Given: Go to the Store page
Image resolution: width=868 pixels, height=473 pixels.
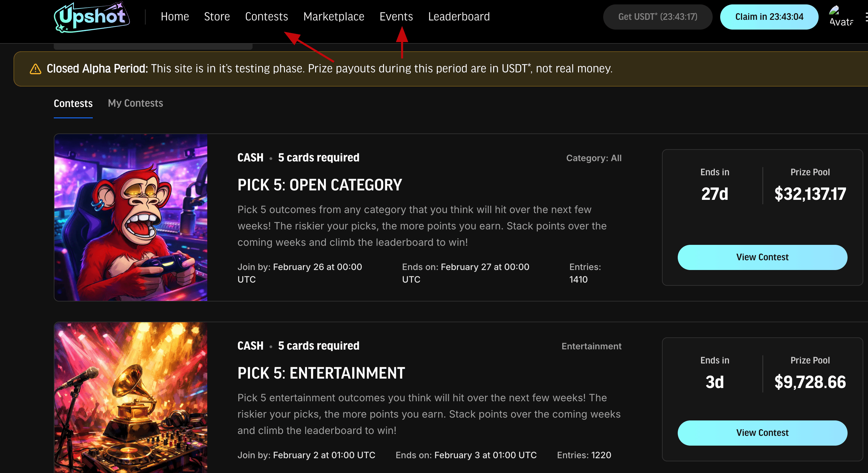Looking at the screenshot, I should tap(217, 16).
